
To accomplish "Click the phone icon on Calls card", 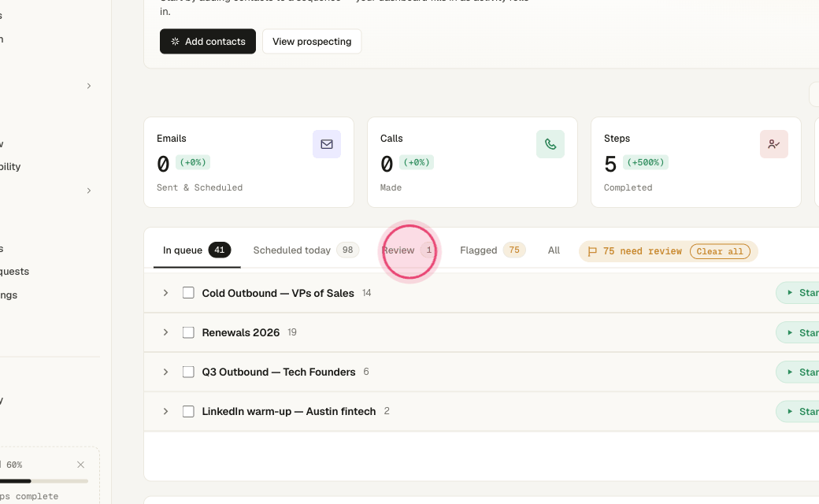I will tap(550, 144).
